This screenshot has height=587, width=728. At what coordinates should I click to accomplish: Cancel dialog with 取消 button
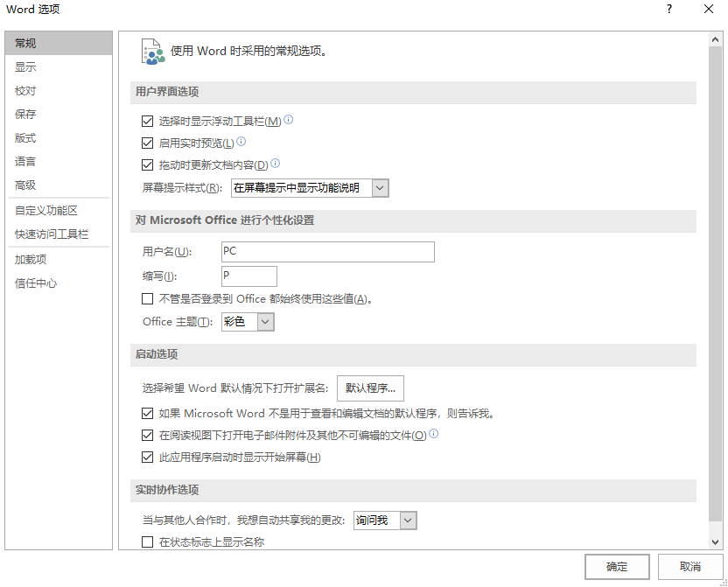coord(689,567)
